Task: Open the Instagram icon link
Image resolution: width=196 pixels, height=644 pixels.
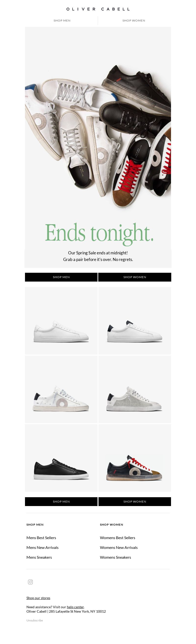Action: pos(30,582)
